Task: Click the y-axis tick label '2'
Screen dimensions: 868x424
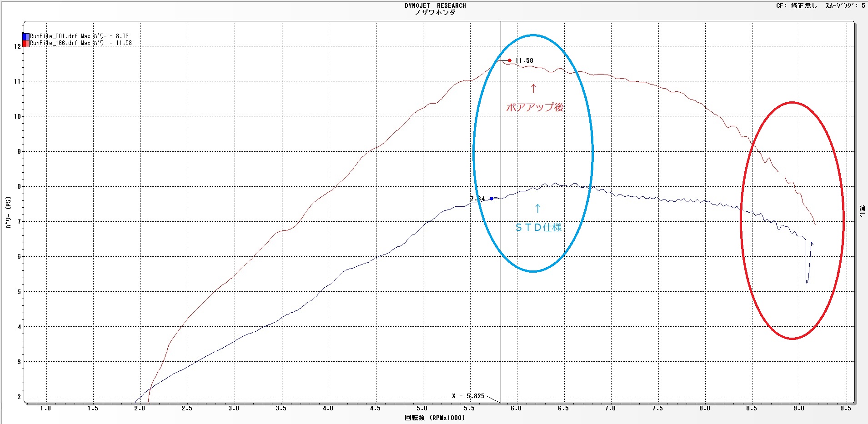Action: (x=19, y=397)
